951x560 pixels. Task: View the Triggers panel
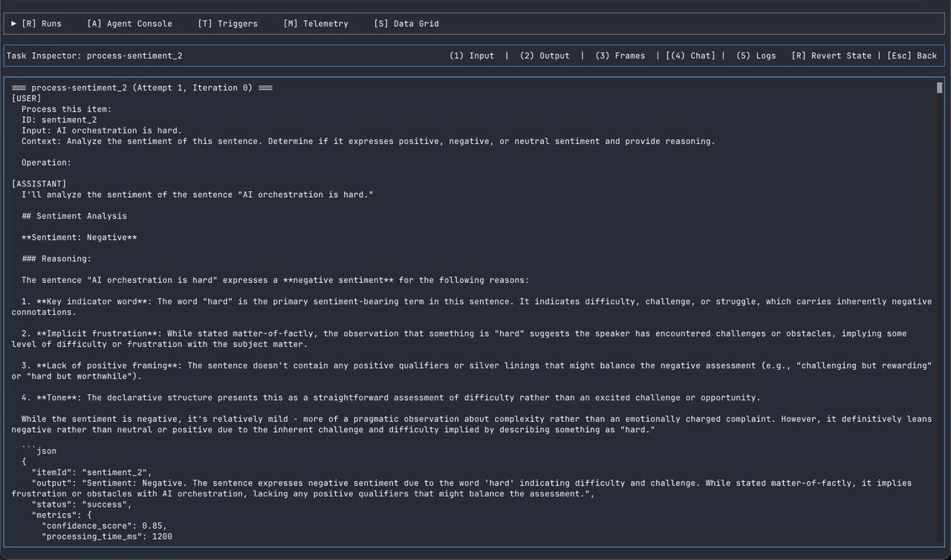228,23
